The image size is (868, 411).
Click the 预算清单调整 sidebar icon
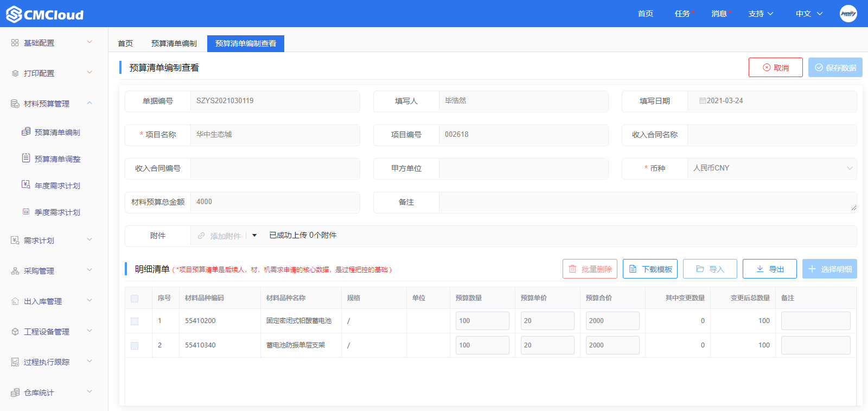[x=26, y=159]
